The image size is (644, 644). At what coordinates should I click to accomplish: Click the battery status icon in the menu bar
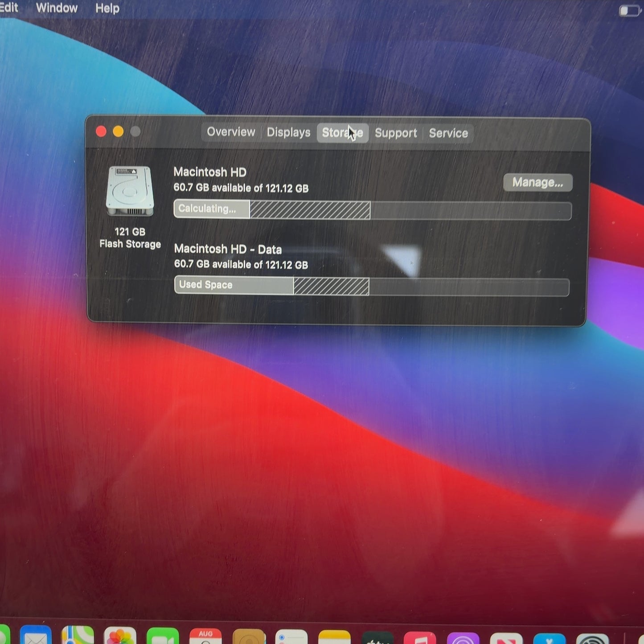[x=629, y=10]
